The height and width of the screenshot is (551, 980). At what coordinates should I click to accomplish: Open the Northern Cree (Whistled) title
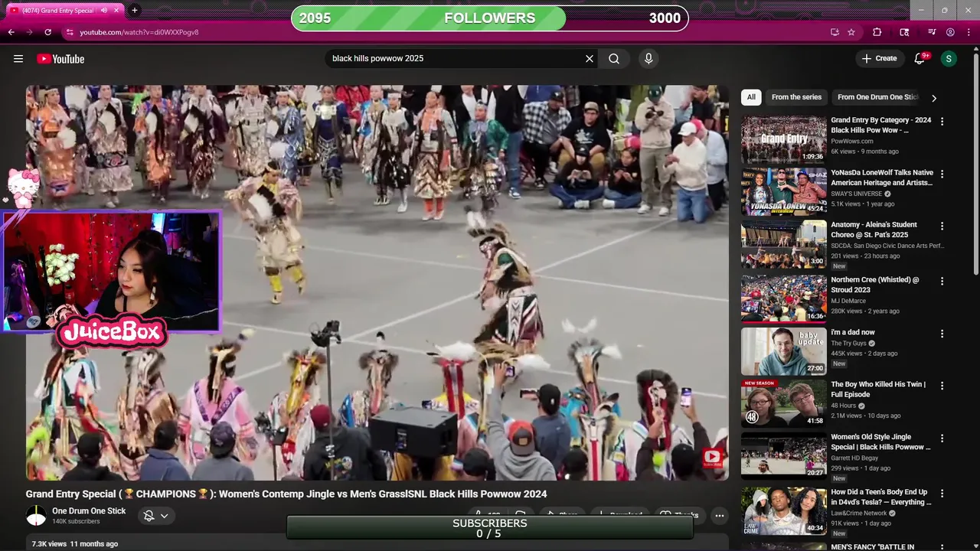875,285
